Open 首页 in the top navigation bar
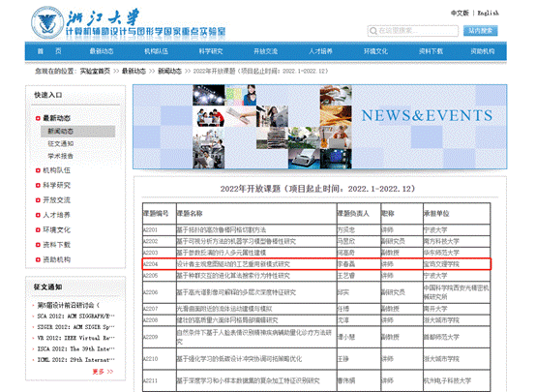This screenshot has height=392, width=536. 49,51
